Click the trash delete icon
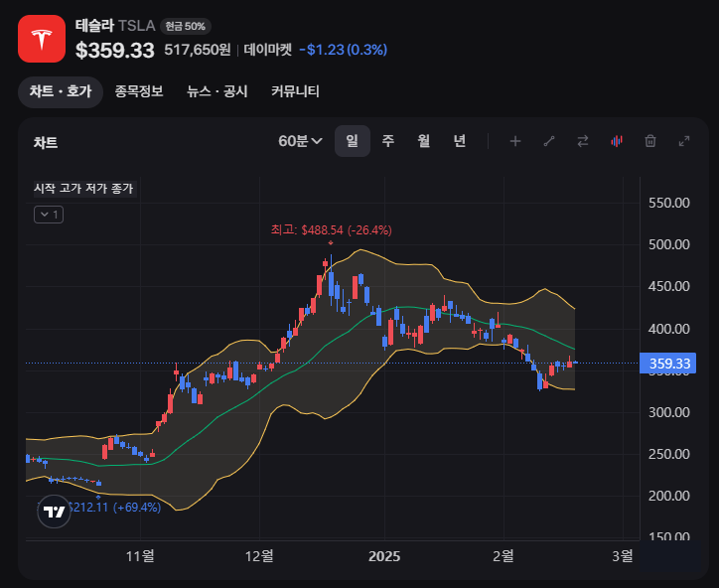This screenshot has width=719, height=588. [650, 141]
